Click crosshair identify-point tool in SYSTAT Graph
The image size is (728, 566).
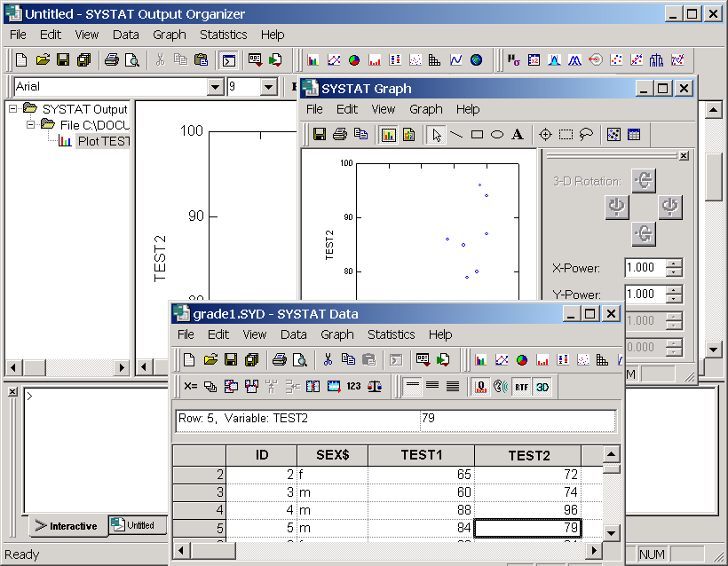pyautogui.click(x=545, y=135)
